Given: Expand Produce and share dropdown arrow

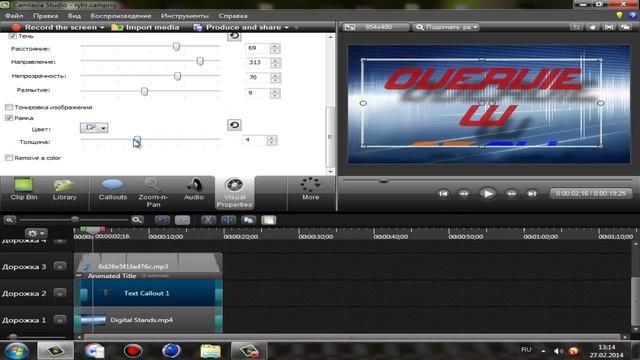Looking at the screenshot, I should [x=287, y=27].
